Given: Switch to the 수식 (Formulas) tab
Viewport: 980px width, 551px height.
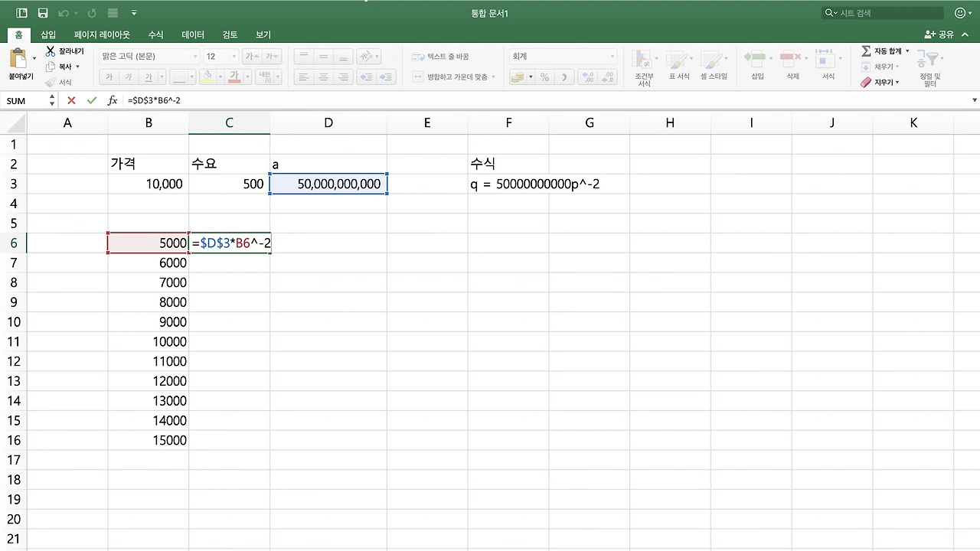Looking at the screenshot, I should [155, 34].
